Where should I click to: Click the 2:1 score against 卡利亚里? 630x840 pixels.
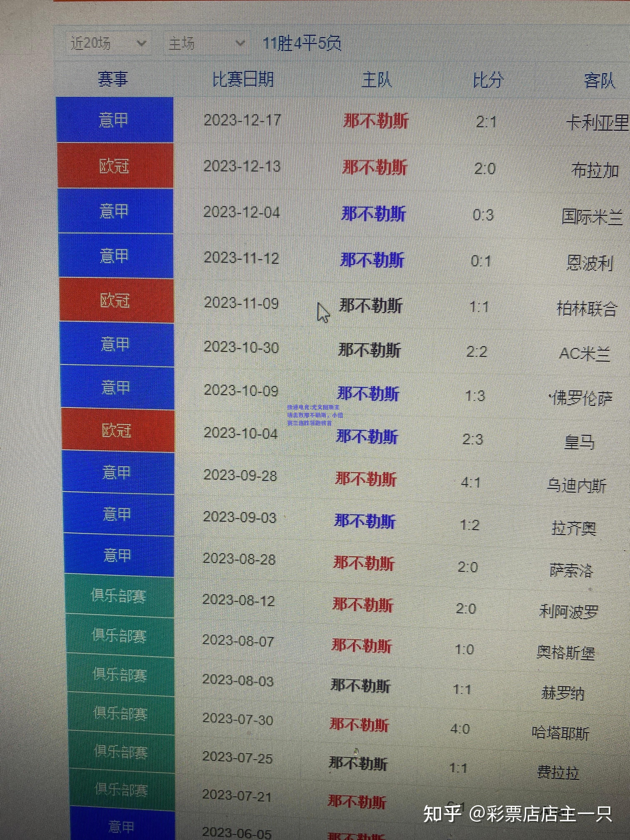(486, 122)
